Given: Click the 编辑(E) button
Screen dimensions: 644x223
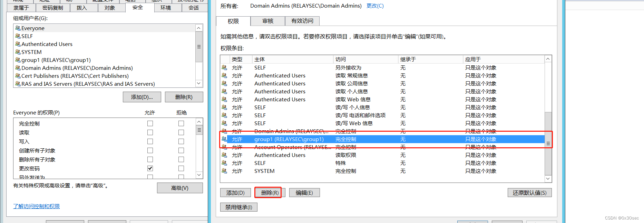Looking at the screenshot, I should (x=304, y=193).
